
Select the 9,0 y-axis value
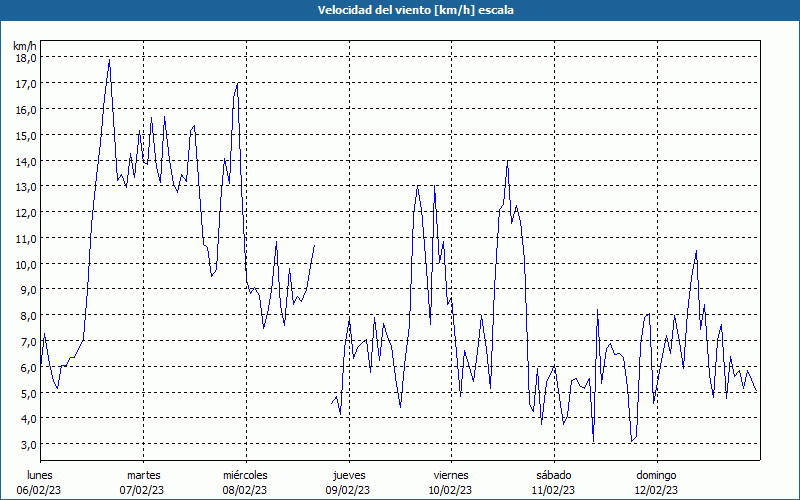coord(29,290)
